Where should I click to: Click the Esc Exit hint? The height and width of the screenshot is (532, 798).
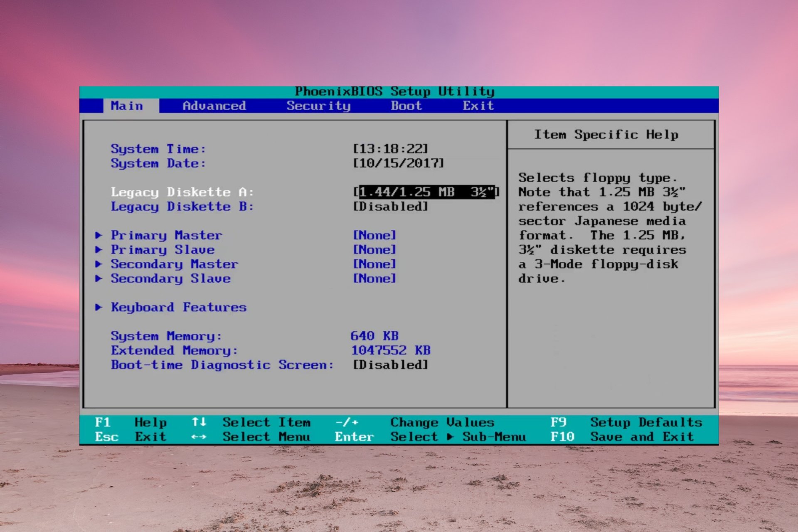131,437
